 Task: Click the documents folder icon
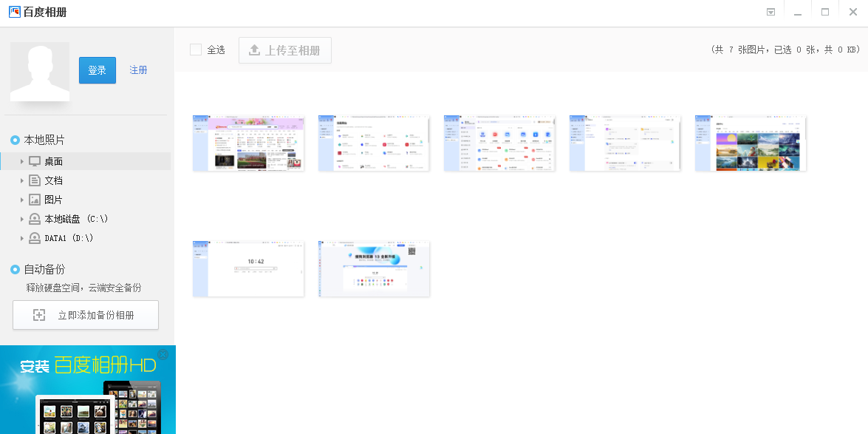coord(35,180)
